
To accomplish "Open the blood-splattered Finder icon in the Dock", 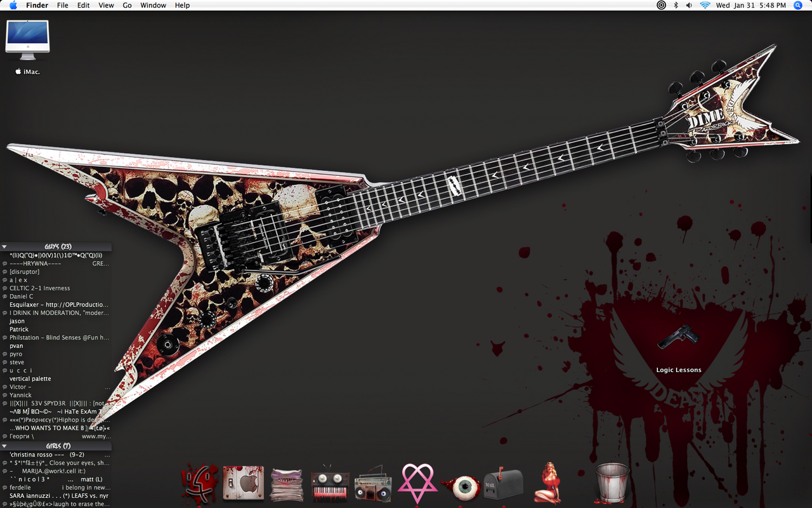I will click(199, 484).
